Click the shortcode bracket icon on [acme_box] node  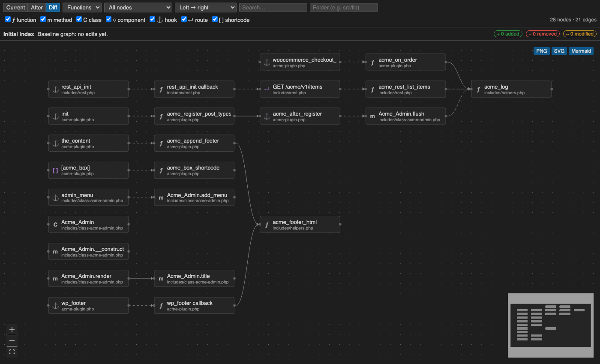pyautogui.click(x=55, y=170)
